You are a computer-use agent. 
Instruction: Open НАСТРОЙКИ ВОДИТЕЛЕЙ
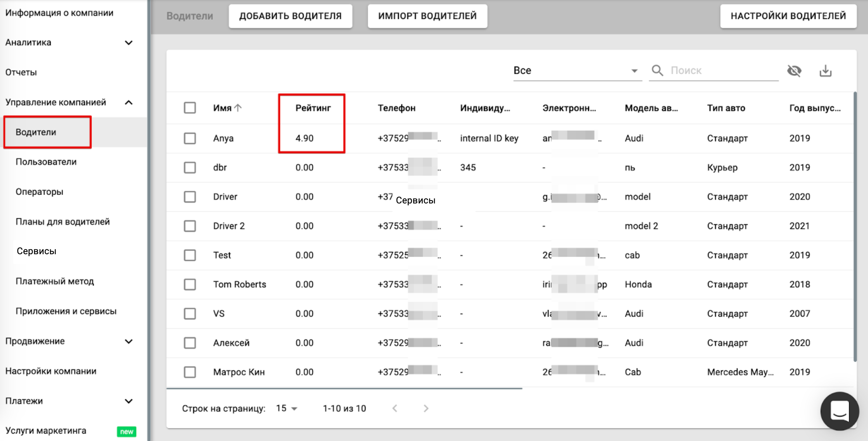tap(788, 16)
